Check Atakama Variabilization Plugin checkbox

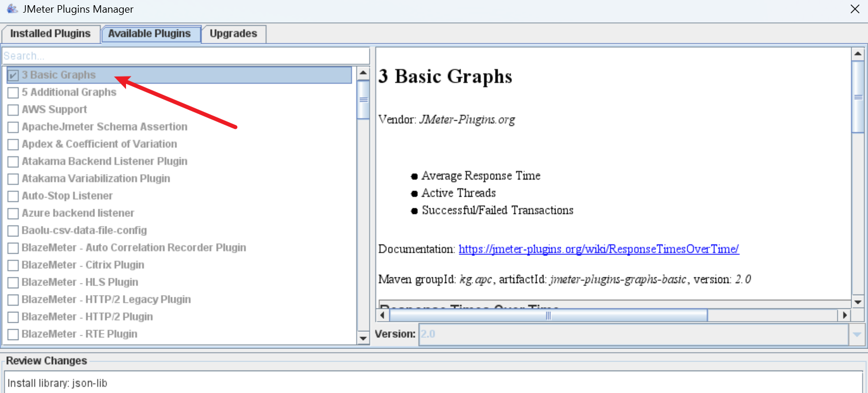[x=13, y=179]
